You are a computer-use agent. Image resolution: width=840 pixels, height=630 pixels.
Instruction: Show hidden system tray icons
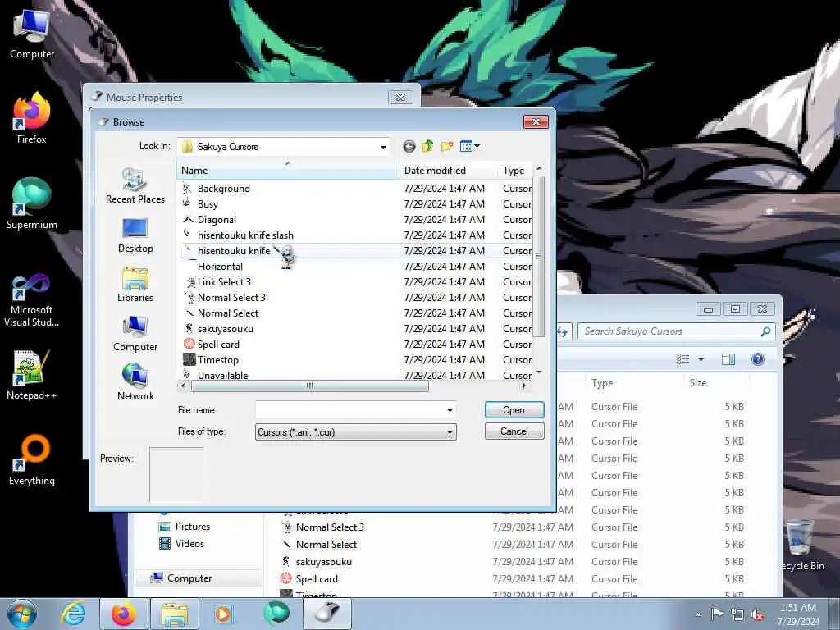[697, 614]
